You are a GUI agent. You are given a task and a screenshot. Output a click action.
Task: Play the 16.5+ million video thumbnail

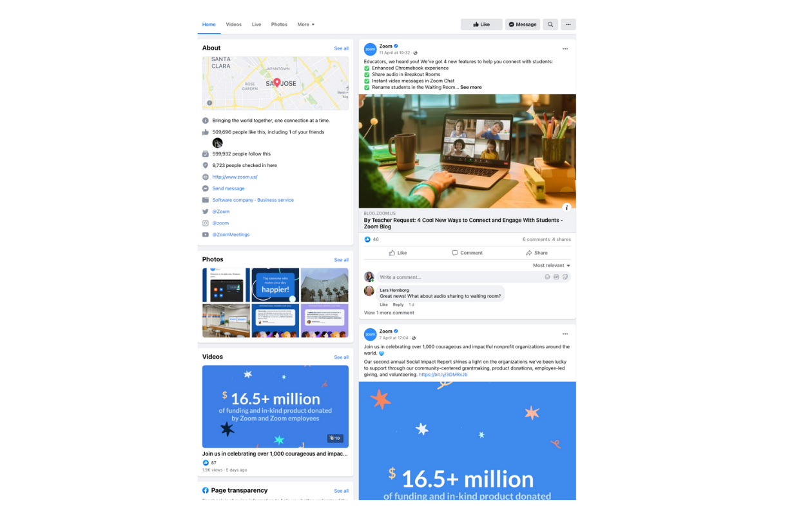275,406
